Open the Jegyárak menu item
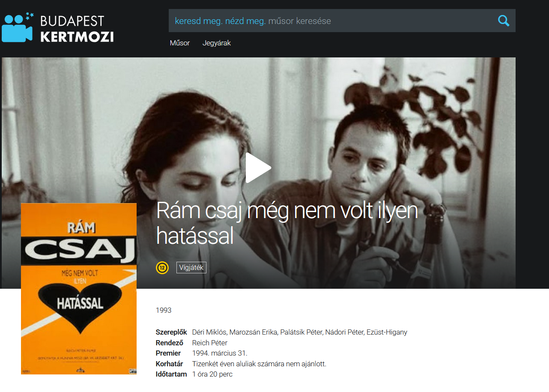The width and height of the screenshot is (549, 392). [x=217, y=43]
